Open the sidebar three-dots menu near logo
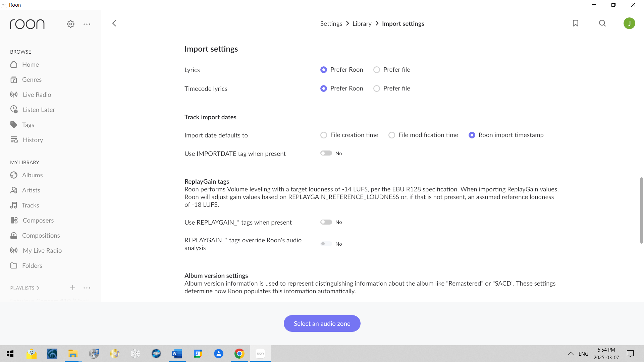Viewport: 644px width, 362px height. pyautogui.click(x=87, y=24)
